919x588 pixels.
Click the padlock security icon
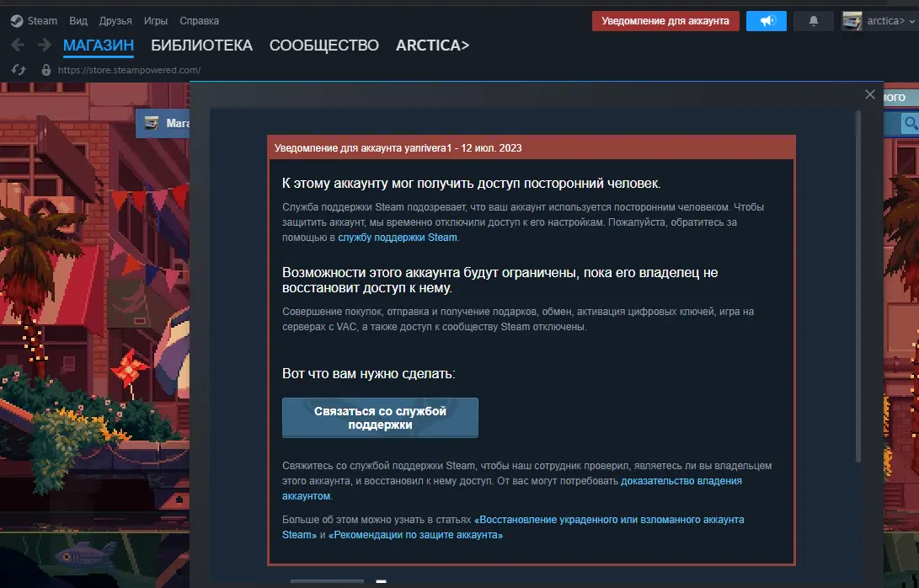(45, 70)
